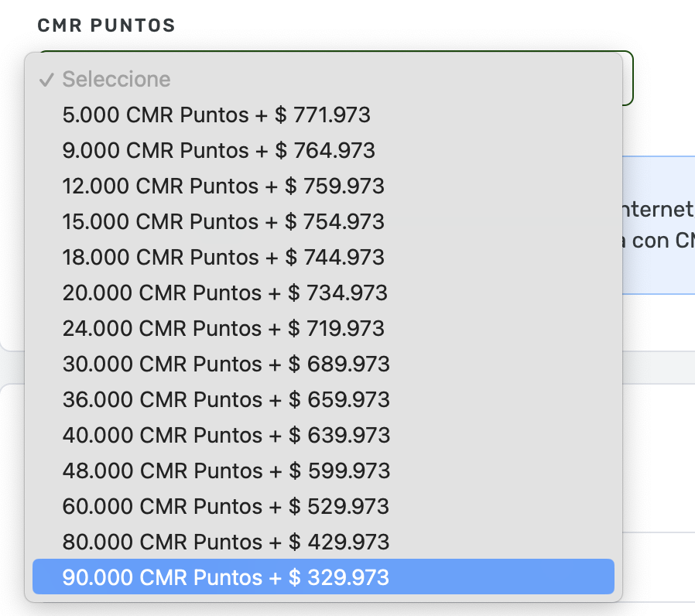Pick 36.000 CMR Puntos + $ 659.973
Viewport: 695px width, 616px height.
pos(226,399)
